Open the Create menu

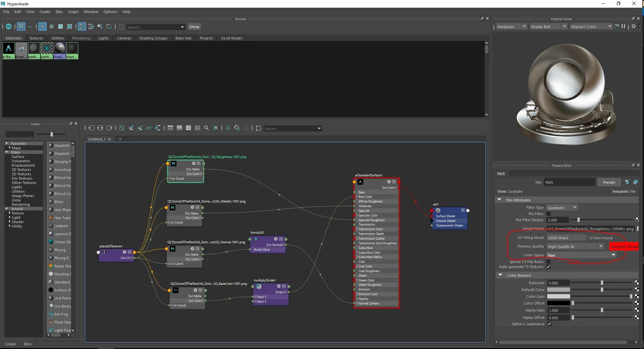tap(45, 12)
